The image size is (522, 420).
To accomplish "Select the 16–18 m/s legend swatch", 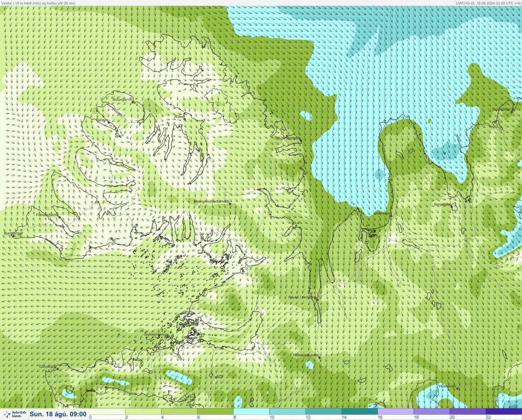I will click(x=396, y=411).
